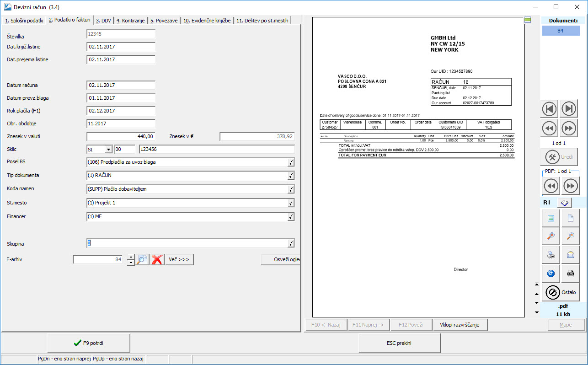Image resolution: width=588 pixels, height=365 pixels.
Task: Zoom out of the document preview
Action: coord(570,236)
